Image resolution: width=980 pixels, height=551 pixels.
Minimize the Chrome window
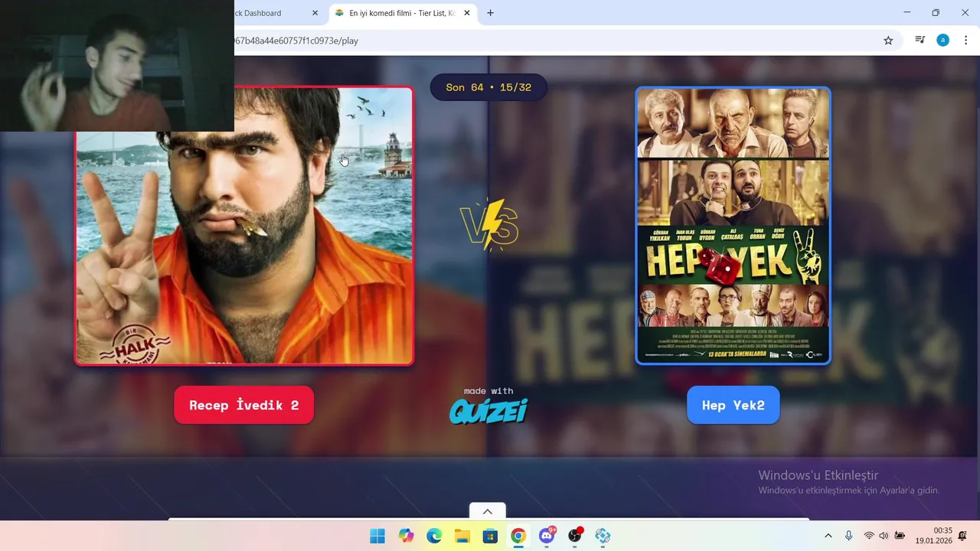pos(906,13)
